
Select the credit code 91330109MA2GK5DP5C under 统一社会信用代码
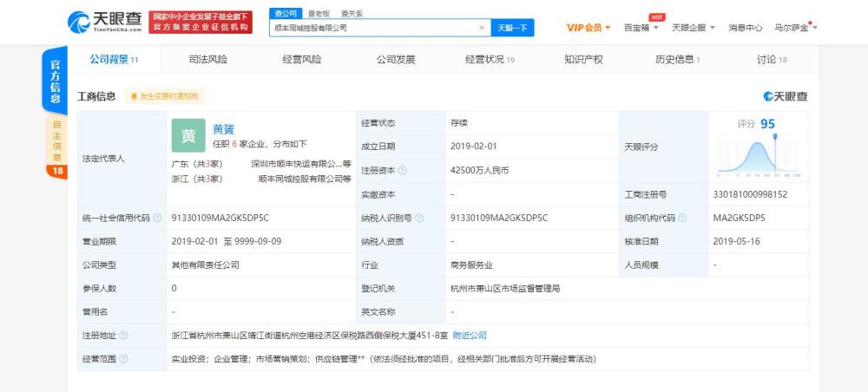pyautogui.click(x=220, y=218)
